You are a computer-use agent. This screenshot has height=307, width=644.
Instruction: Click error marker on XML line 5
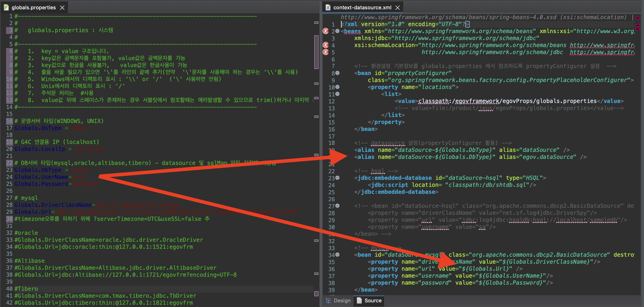[x=325, y=52]
